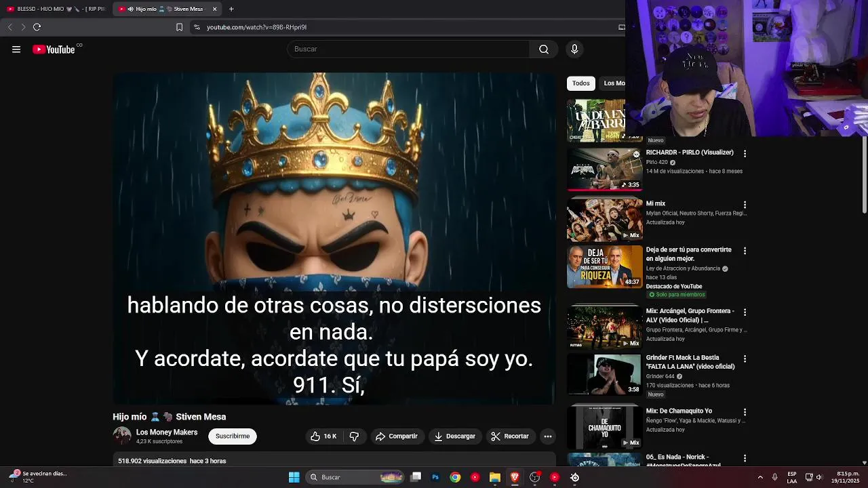The image size is (868, 488).
Task: Type in the YouTube Buscar search field
Action: click(x=408, y=49)
